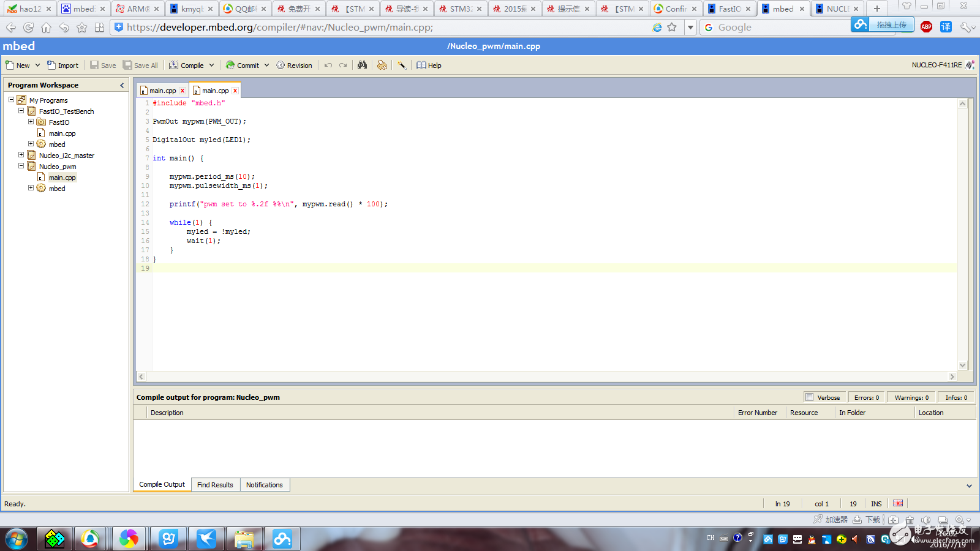Click the flag icon in status bar

point(898,503)
